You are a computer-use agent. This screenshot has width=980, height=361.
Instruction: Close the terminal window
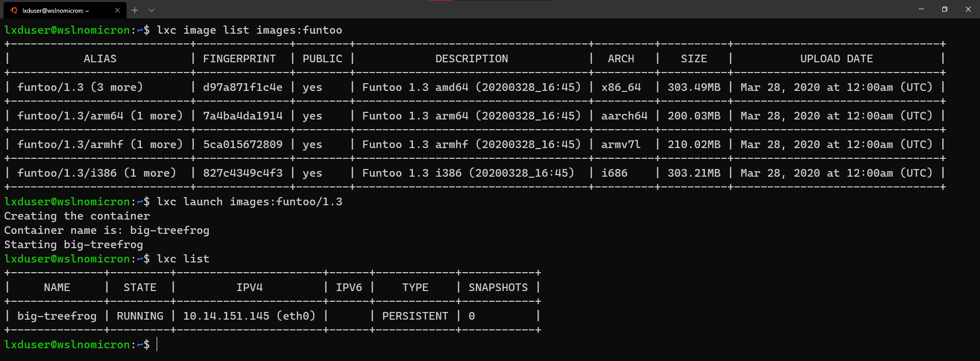click(968, 9)
